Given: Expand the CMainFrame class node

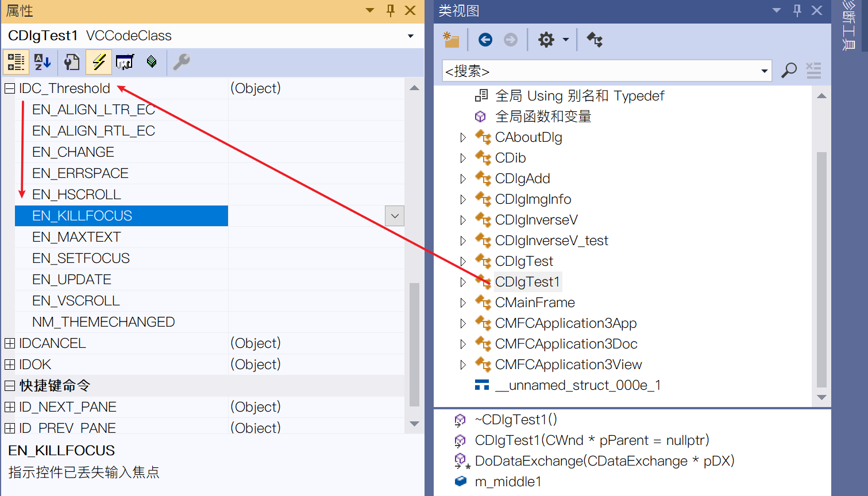Looking at the screenshot, I should click(x=463, y=303).
